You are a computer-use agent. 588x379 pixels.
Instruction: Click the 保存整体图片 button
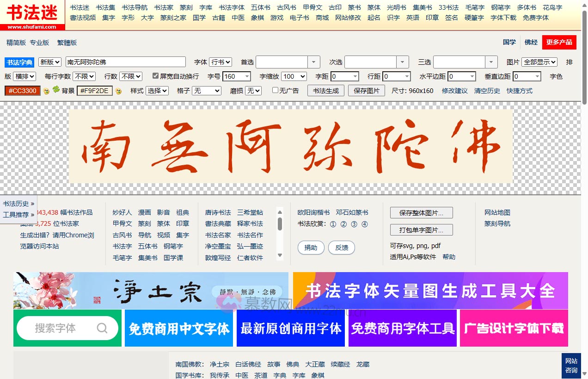421,213
